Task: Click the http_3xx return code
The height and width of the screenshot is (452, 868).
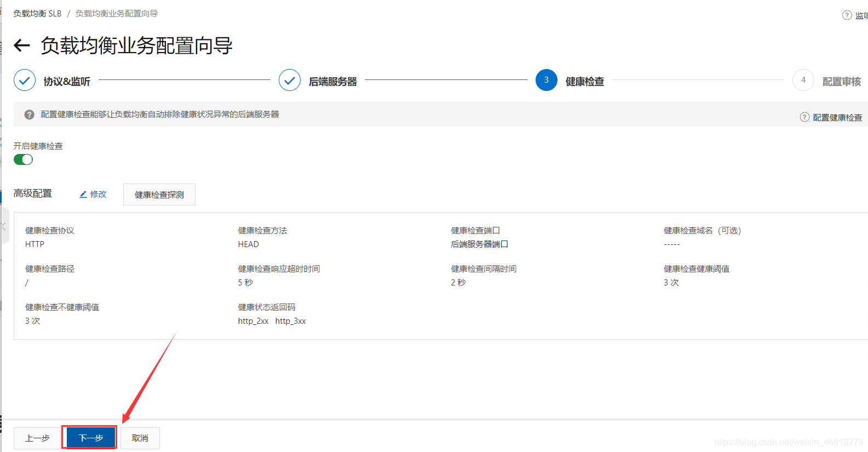Action: click(x=291, y=321)
